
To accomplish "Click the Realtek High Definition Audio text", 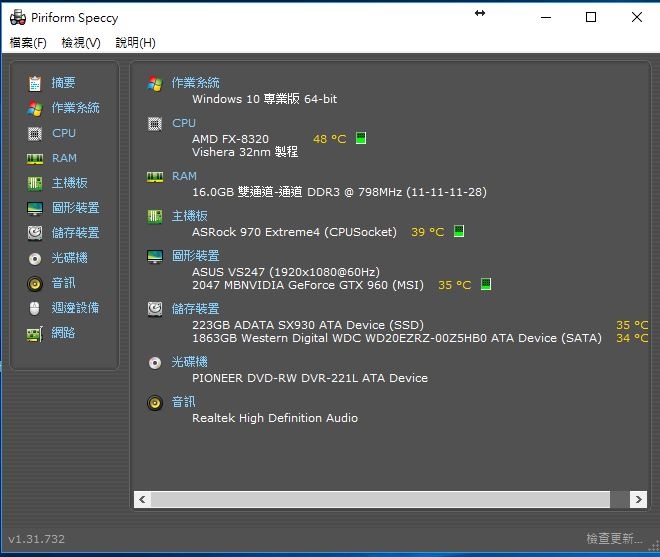I will pos(275,418).
